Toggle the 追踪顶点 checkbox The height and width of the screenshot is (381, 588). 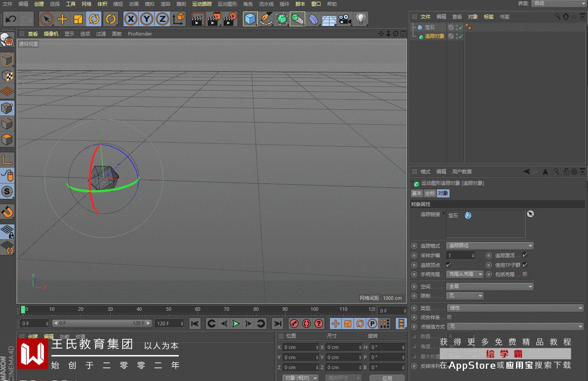tap(448, 265)
